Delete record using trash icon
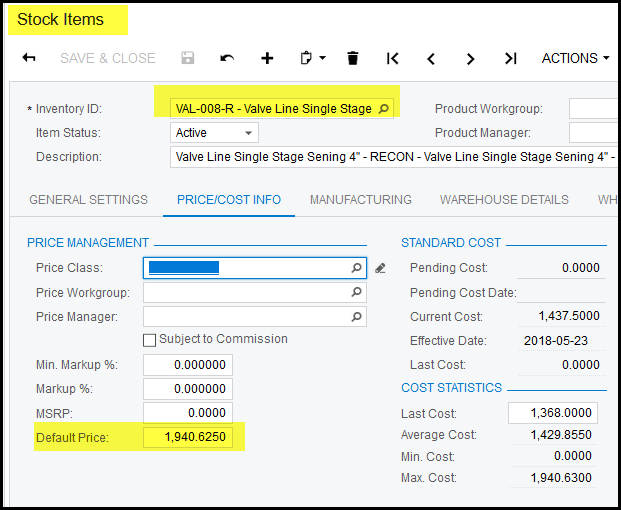 click(x=352, y=58)
